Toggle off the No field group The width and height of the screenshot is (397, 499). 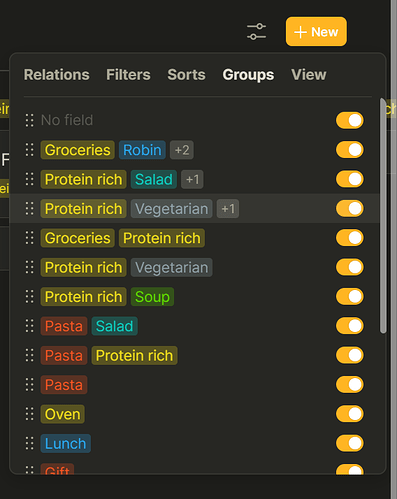(350, 120)
